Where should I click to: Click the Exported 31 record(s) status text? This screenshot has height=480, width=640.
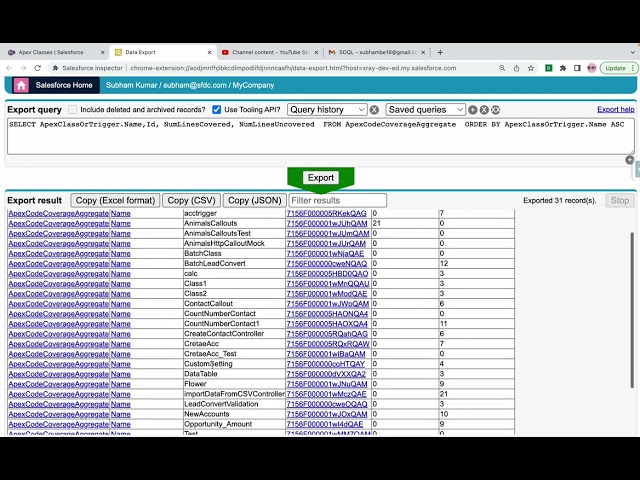560,200
